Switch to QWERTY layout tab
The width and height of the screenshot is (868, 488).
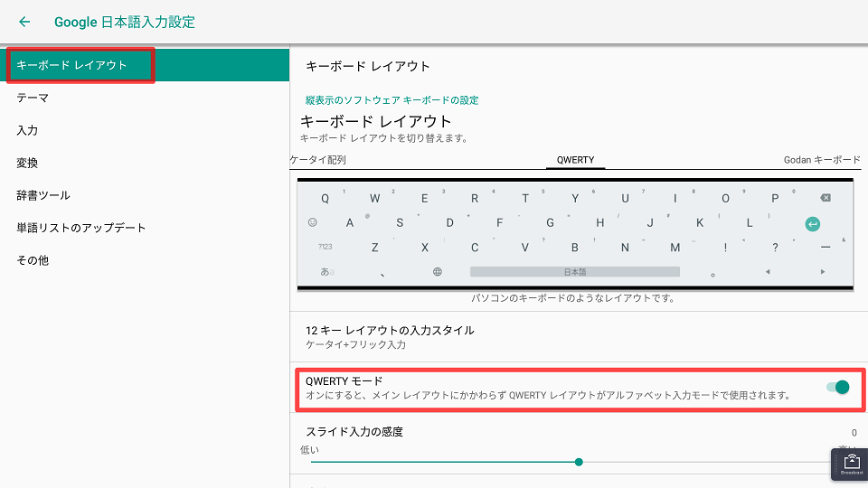pyautogui.click(x=575, y=160)
